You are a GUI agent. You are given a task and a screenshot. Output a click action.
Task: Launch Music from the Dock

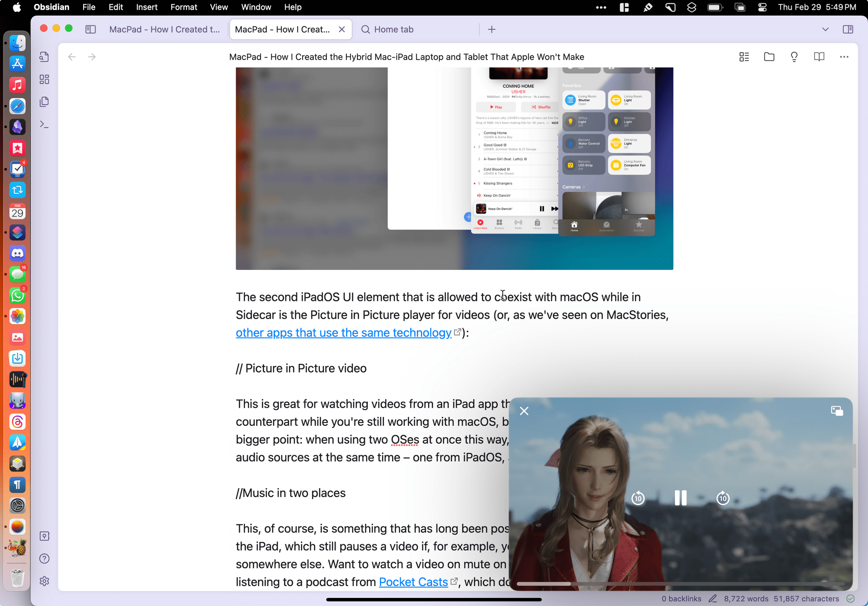click(x=17, y=85)
